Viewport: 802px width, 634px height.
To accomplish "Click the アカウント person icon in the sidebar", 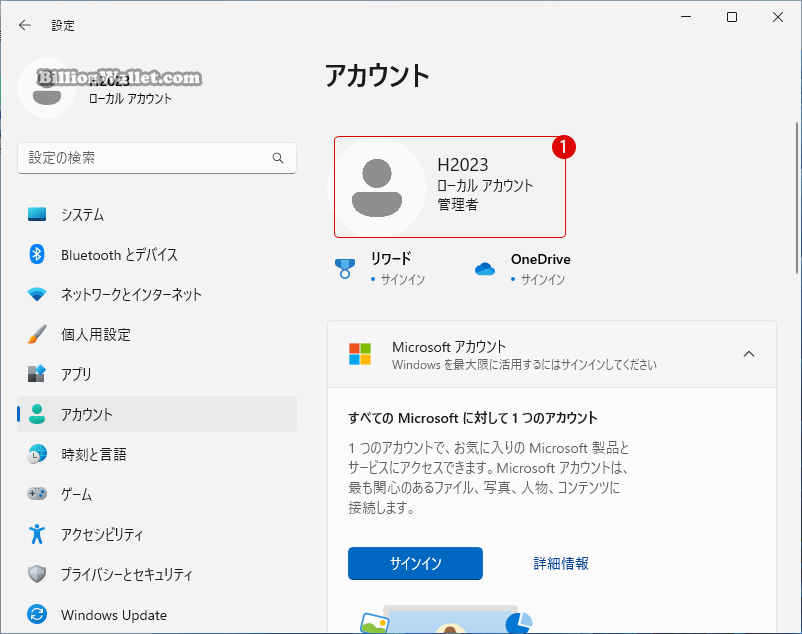I will pos(37,414).
